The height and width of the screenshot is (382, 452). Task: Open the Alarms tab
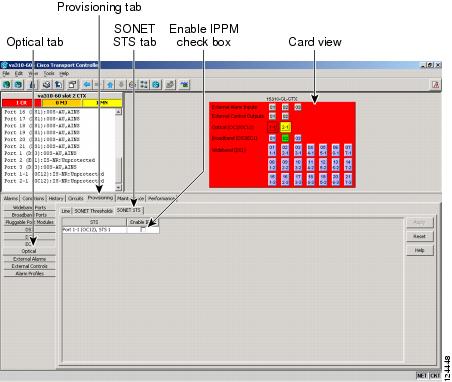[x=11, y=198]
